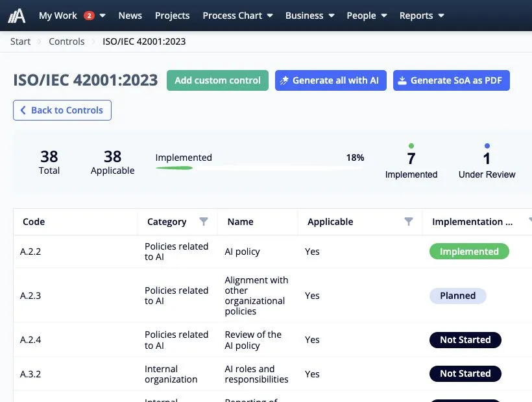Click the ISO/IEC 42001:2023 page heading
Image resolution: width=532 pixels, height=402 pixels.
point(86,80)
